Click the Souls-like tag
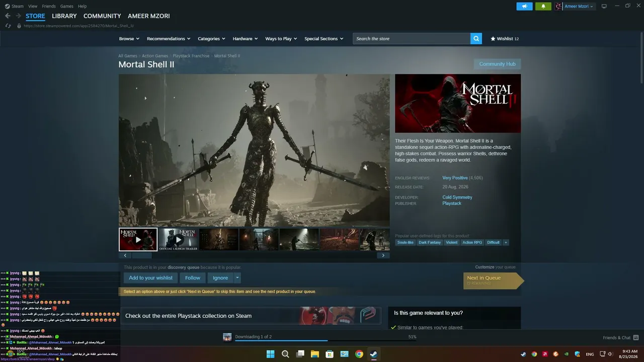Image resolution: width=644 pixels, height=362 pixels. tap(405, 242)
